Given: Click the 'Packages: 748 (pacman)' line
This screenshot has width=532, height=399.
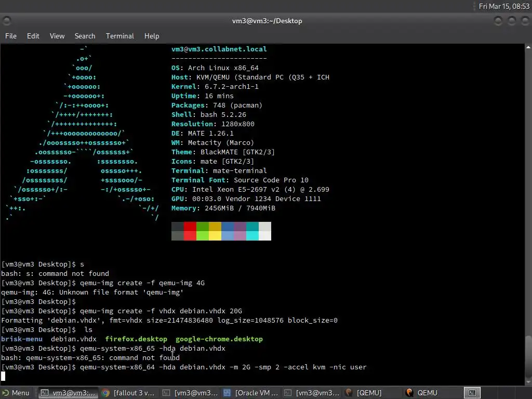Looking at the screenshot, I should coord(217,105).
